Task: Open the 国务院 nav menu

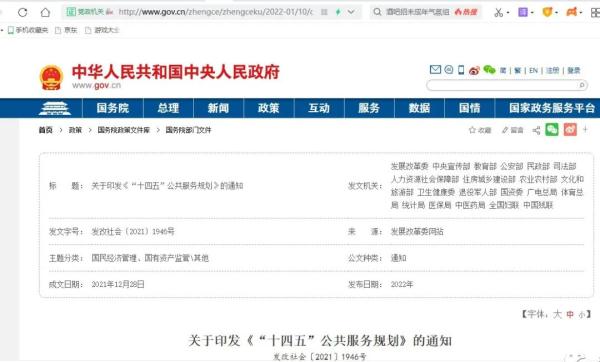Action: [113, 108]
